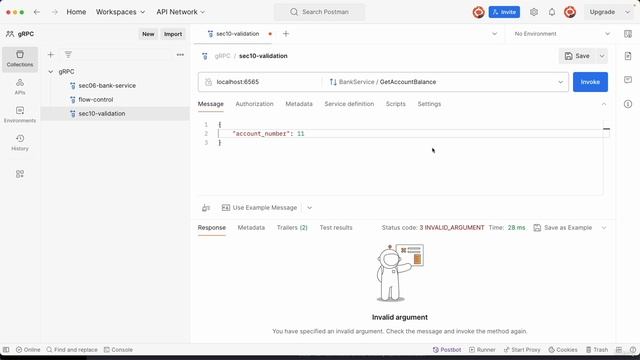Switch to the Authorization tab
The height and width of the screenshot is (360, 640).
click(254, 104)
